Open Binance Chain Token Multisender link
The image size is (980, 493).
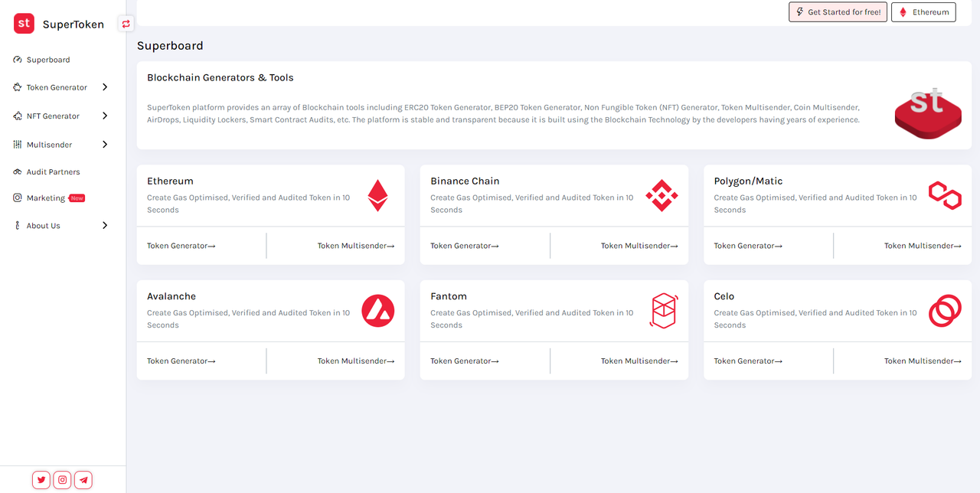(639, 246)
